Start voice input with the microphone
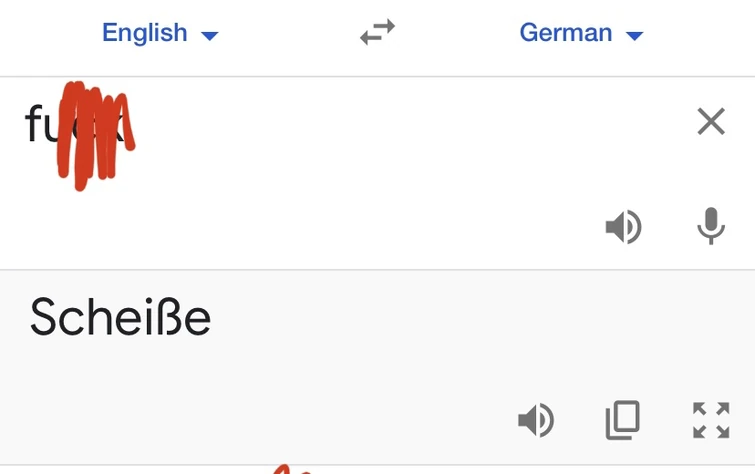The image size is (755, 474). coord(710,227)
